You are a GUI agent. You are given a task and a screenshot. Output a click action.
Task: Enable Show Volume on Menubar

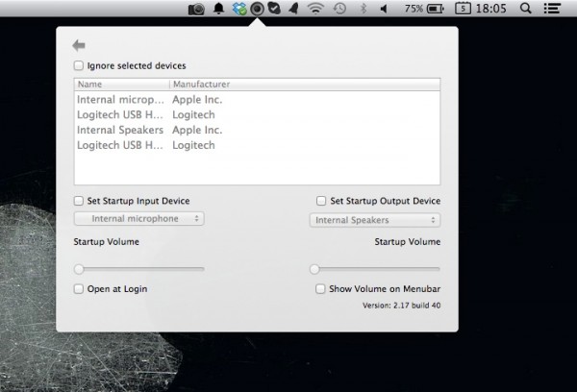320,288
